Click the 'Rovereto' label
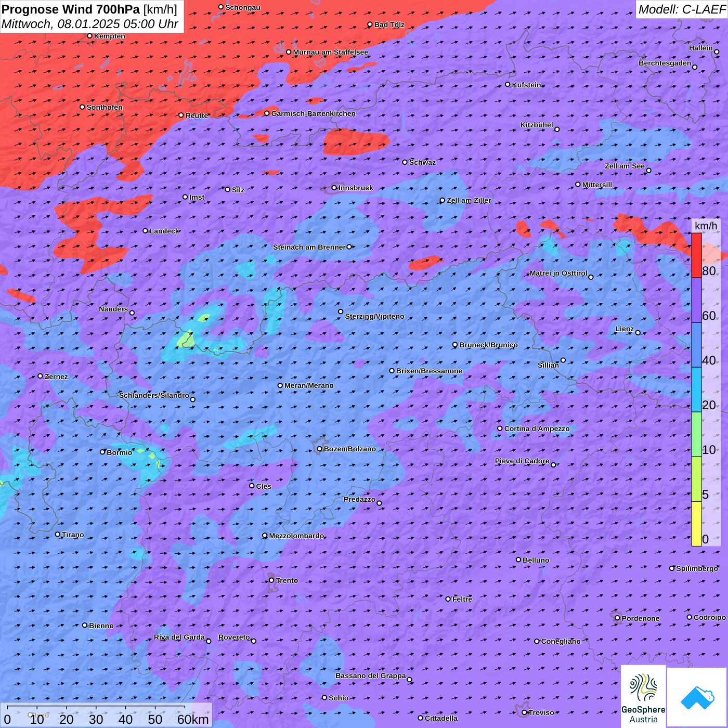 coord(234,637)
